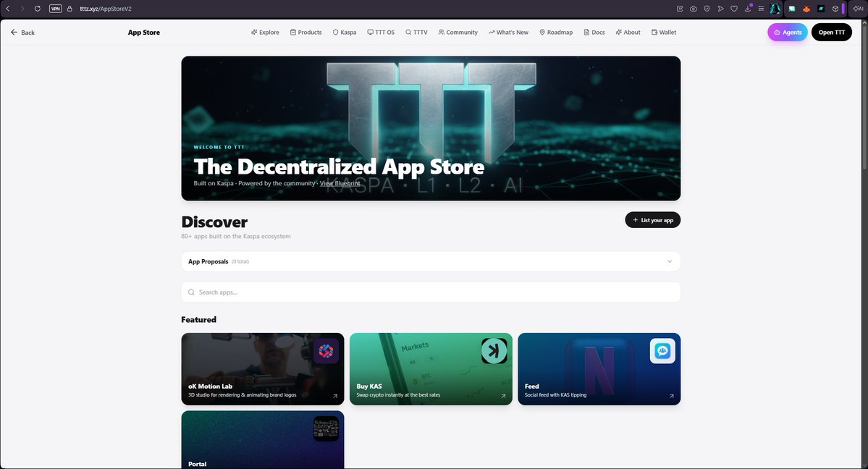
Task: Open the Products menu item
Action: tap(306, 33)
